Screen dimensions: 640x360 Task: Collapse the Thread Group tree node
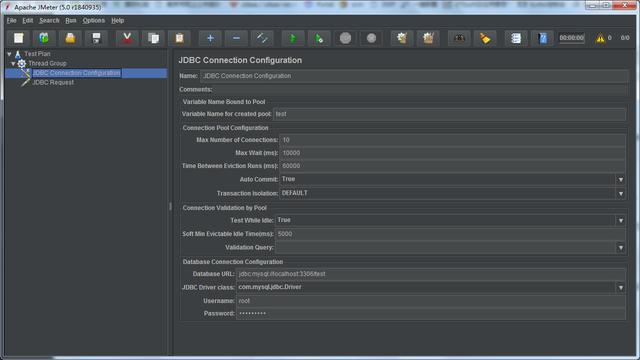point(13,64)
